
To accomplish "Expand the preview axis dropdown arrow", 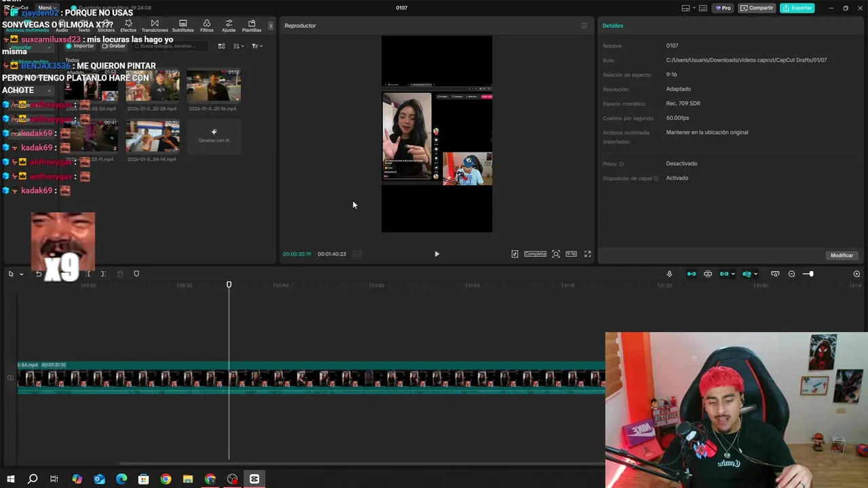I will tap(755, 274).
